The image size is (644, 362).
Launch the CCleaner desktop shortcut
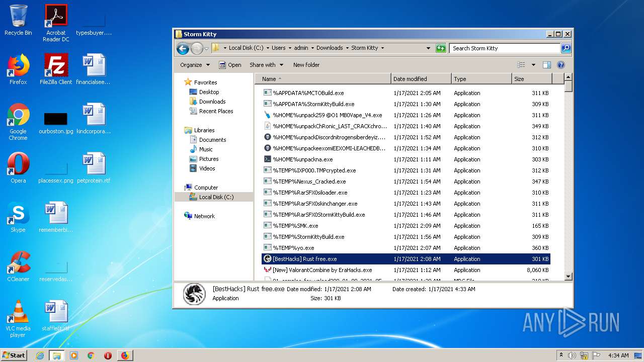[x=18, y=266]
